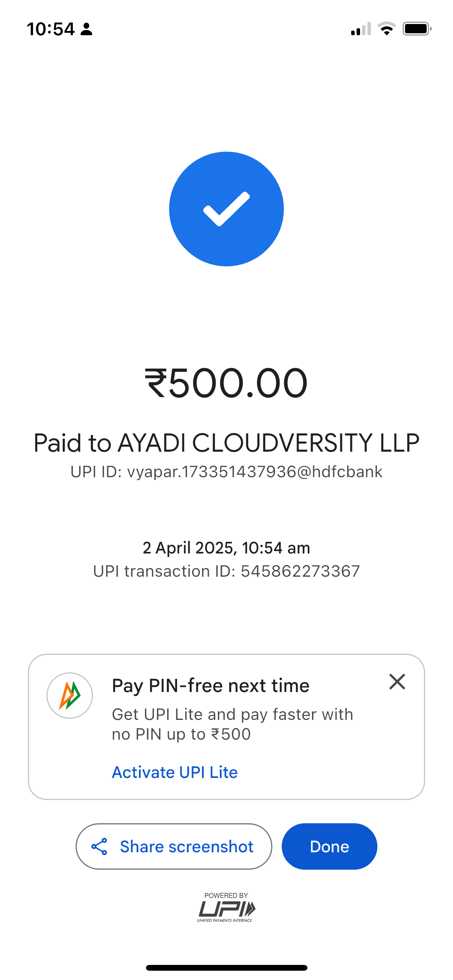
Task: Tap the UPI transaction ID number
Action: click(300, 571)
